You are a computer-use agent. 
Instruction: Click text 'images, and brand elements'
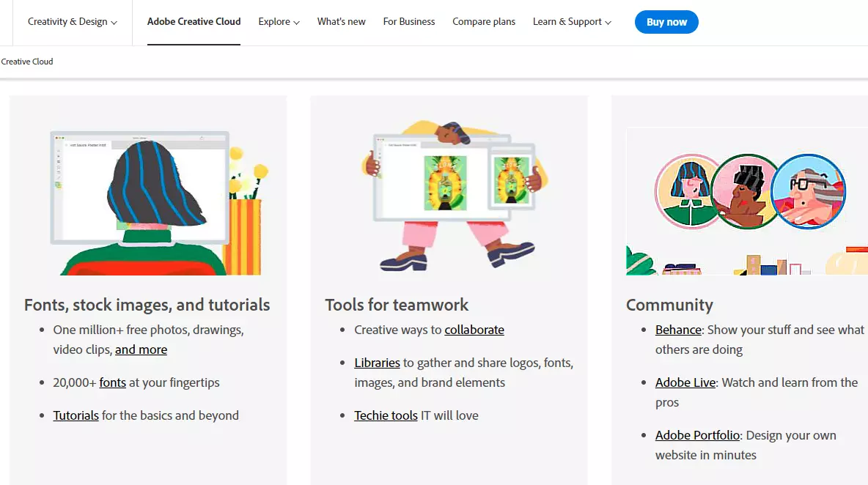coord(430,382)
